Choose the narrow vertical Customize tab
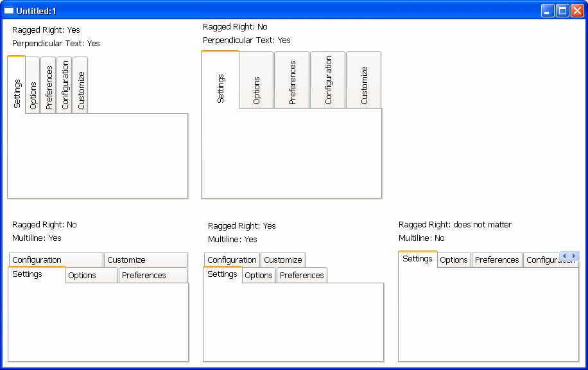The width and height of the screenshot is (588, 370). click(81, 85)
